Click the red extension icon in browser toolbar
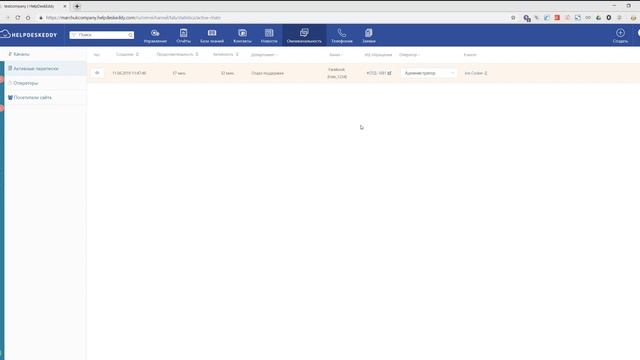 click(557, 18)
